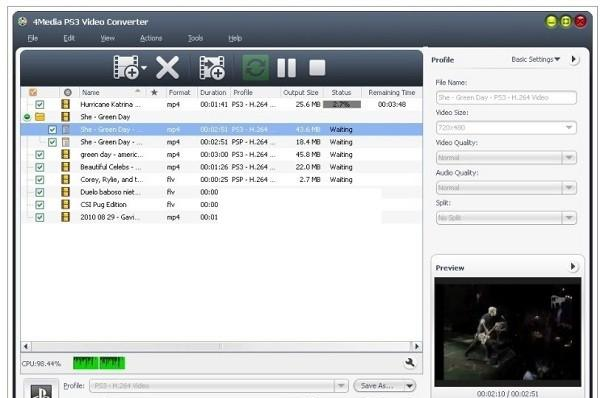Uncheck the Duelo baboso file
This screenshot has height=398, width=600.
click(39, 192)
